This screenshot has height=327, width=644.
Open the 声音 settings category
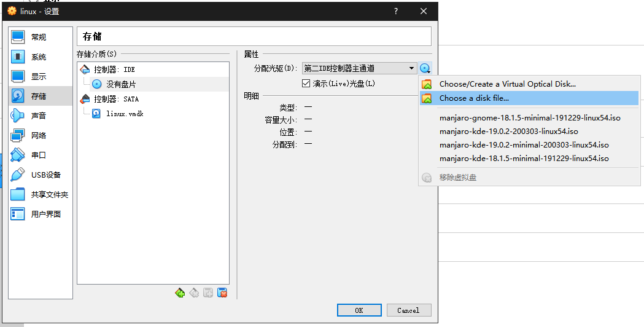point(38,116)
